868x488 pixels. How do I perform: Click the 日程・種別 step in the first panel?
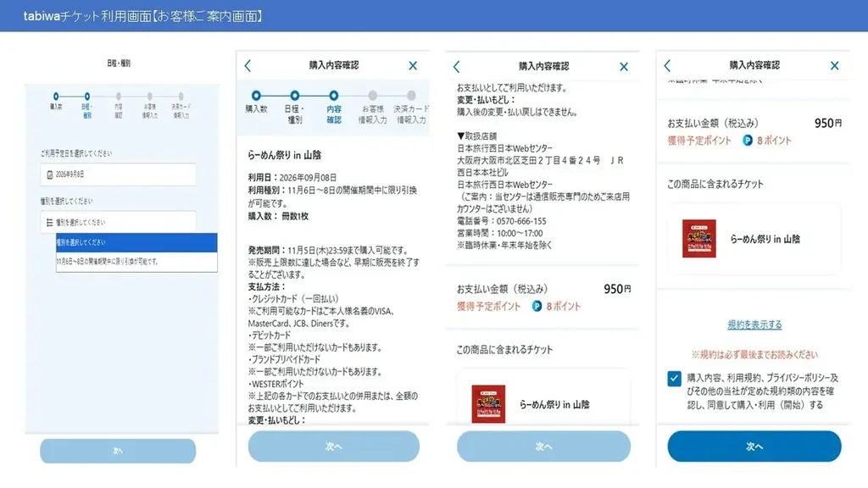[87, 105]
